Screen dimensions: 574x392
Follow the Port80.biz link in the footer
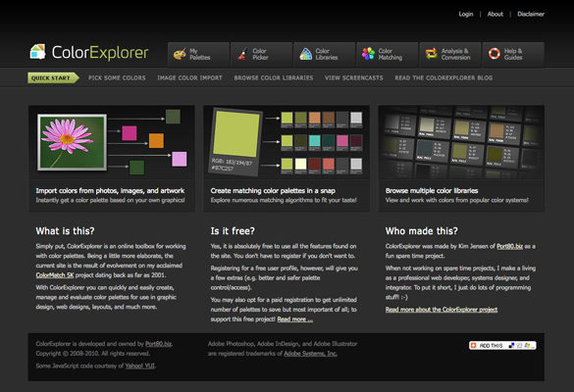click(159, 344)
